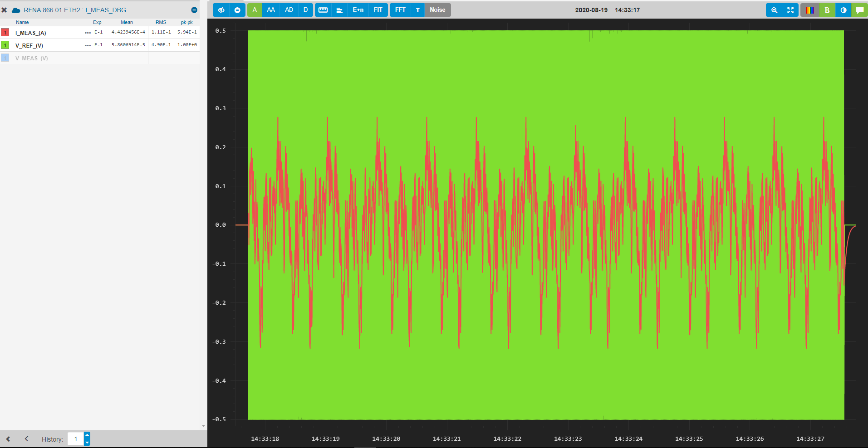Click the I_MEAS_(A) exponent E-1
868x448 pixels.
pyautogui.click(x=98, y=32)
